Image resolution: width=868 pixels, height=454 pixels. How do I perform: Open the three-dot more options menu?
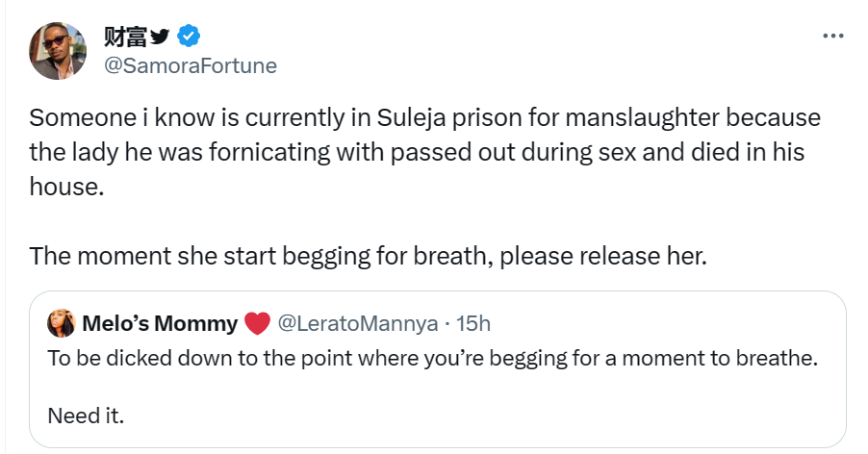click(x=831, y=37)
